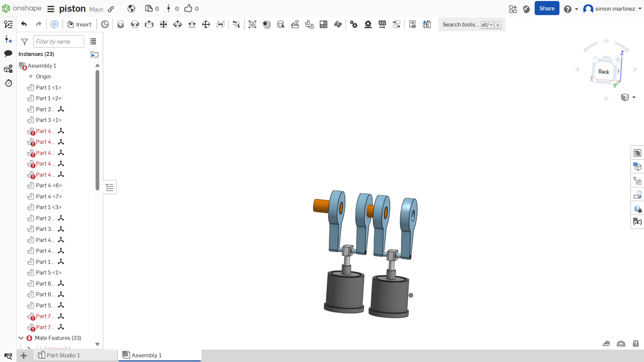This screenshot has height=362, width=644.
Task: Click the piston document title
Action: [72, 9]
